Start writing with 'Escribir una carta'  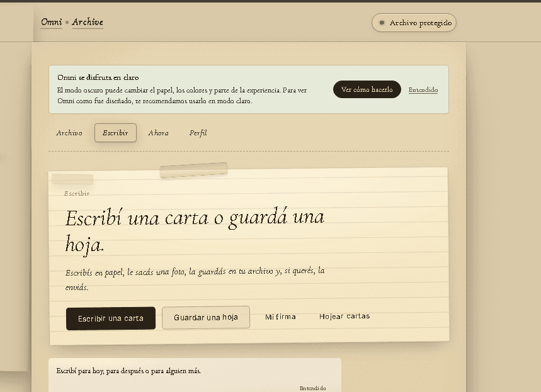pyautogui.click(x=111, y=318)
